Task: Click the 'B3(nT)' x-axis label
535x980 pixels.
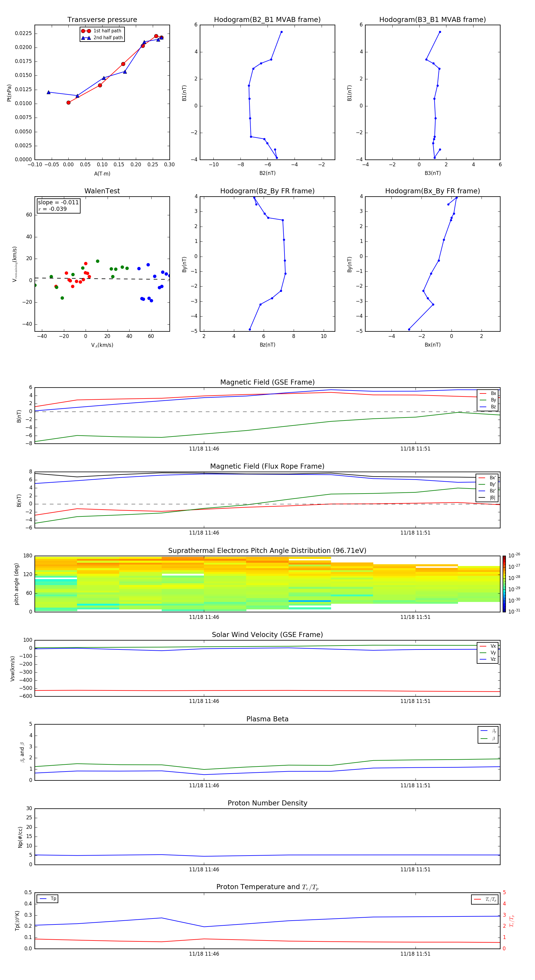Action: click(432, 173)
